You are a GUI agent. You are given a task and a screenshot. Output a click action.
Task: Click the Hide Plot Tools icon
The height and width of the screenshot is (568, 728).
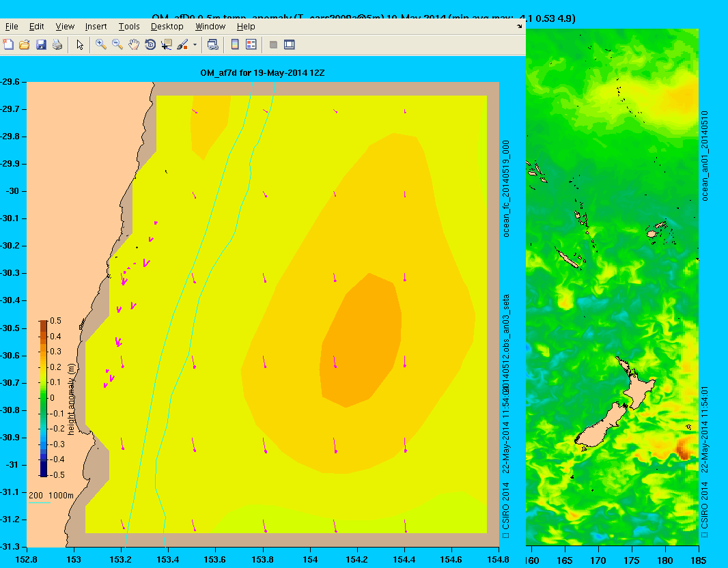coord(273,44)
